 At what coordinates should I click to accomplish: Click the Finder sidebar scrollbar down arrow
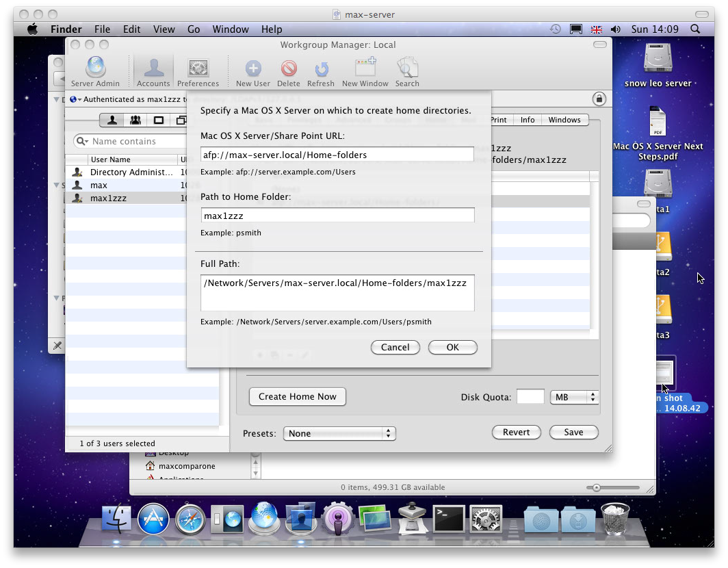coord(255,474)
